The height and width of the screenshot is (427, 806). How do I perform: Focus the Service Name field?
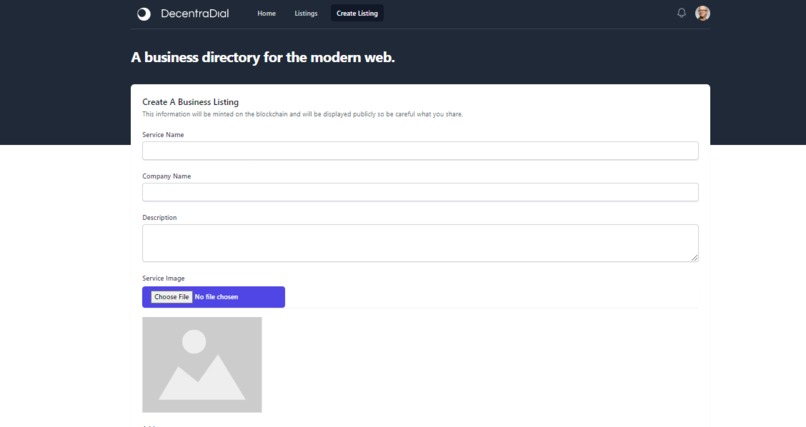[420, 151]
